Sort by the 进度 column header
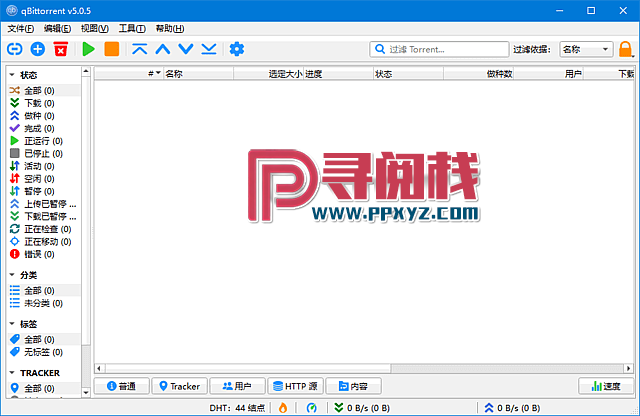The height and width of the screenshot is (416, 640). [x=338, y=74]
